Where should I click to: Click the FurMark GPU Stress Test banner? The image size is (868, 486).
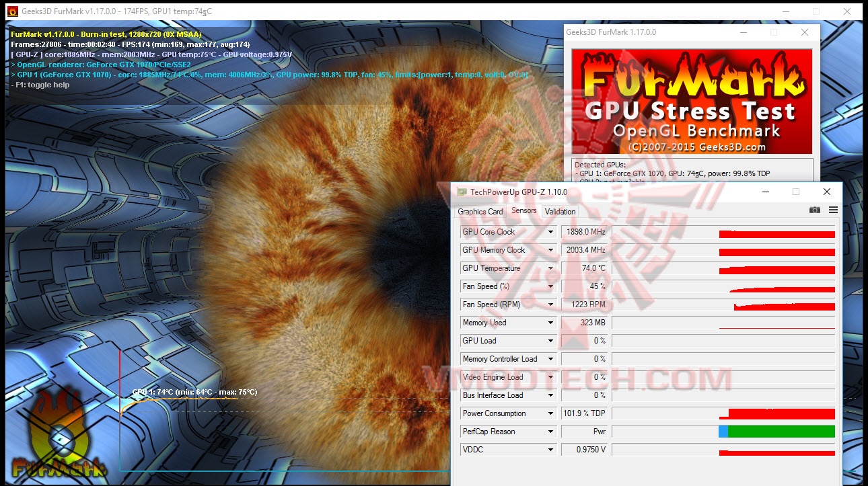point(692,102)
